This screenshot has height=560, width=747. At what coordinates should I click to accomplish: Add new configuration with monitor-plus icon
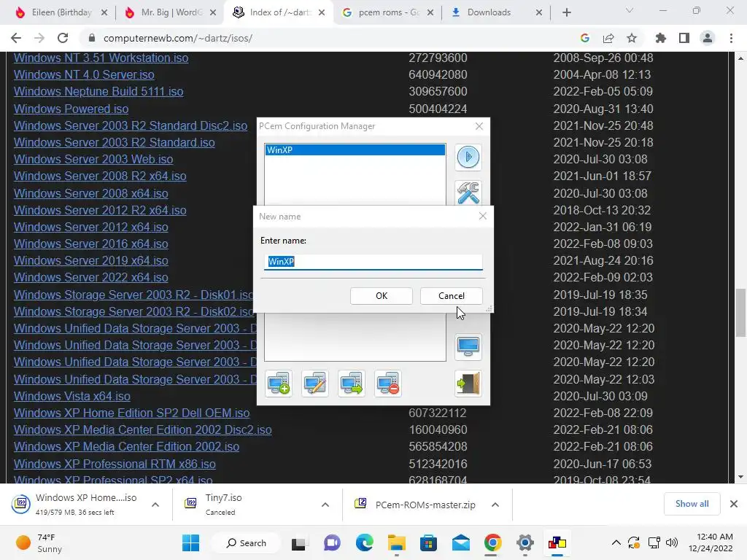[279, 384]
